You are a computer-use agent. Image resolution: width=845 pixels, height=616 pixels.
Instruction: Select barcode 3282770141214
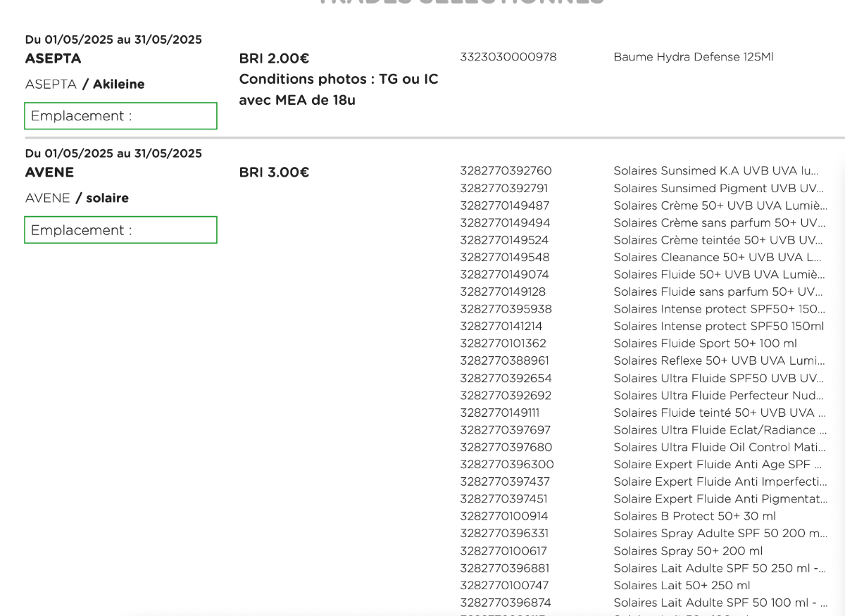coord(501,327)
